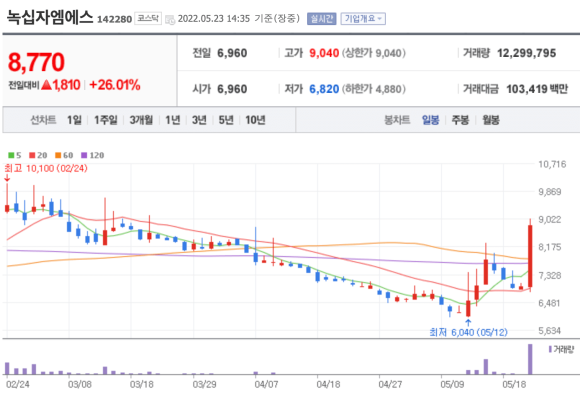The height and width of the screenshot is (401, 580).
Task: Switch to the 주봉 candle chart
Action: click(460, 120)
